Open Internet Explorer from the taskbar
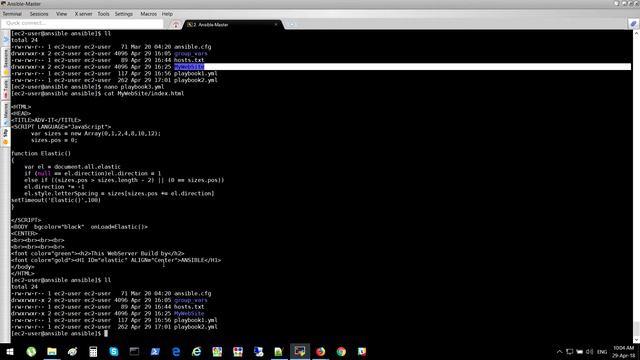Viewport: 640px width, 360px height. (197, 351)
